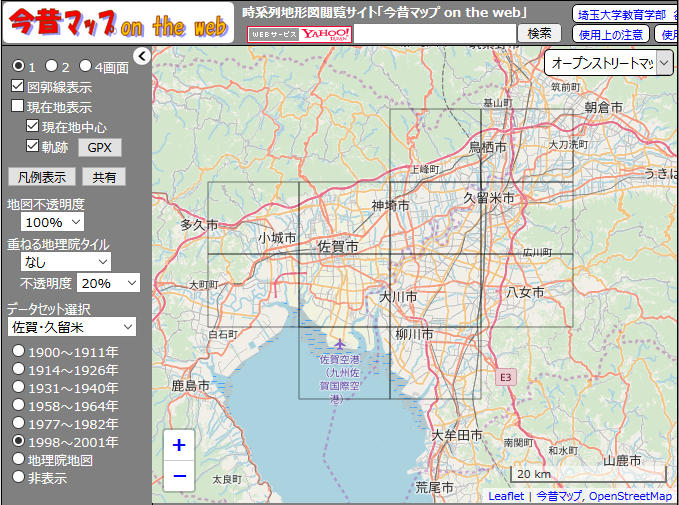This screenshot has height=505, width=679.
Task: Click the 八女市 label on map
Action: click(525, 292)
